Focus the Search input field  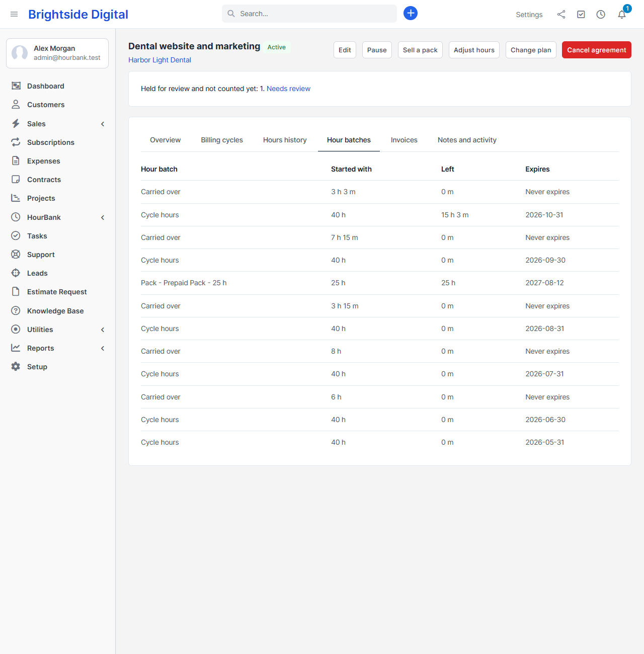coord(309,14)
